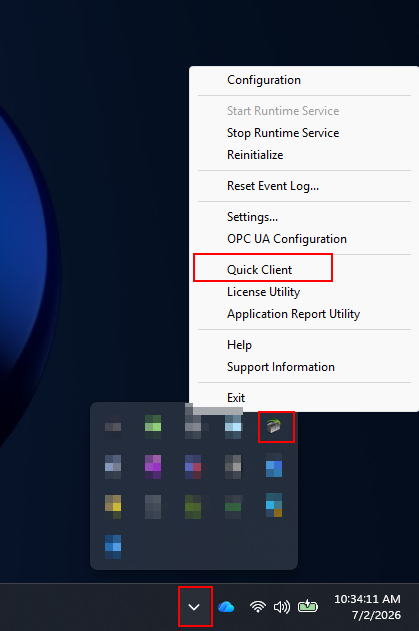Collapse hidden icons with the taskbar chevron

pos(194,607)
